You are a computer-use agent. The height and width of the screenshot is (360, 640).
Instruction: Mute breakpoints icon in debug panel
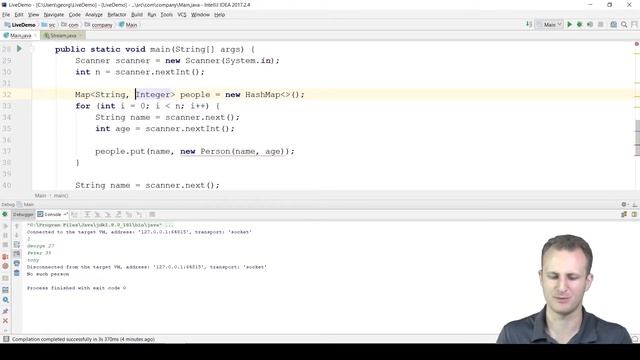click(x=5, y=266)
